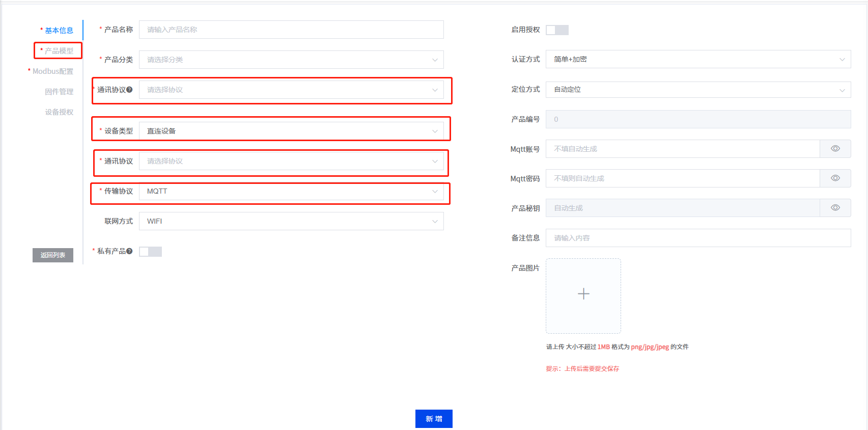This screenshot has height=430, width=868.
Task: Click the 返回列表 button
Action: 53,255
